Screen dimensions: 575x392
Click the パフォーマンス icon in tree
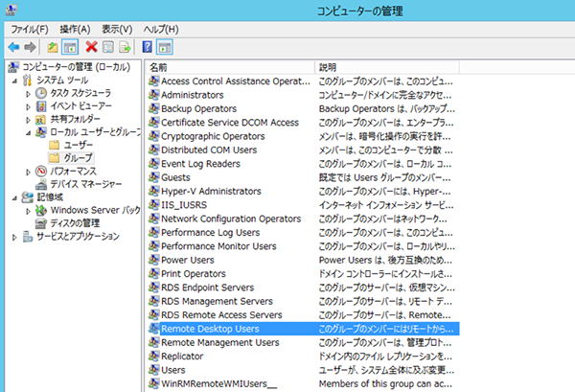(x=41, y=171)
